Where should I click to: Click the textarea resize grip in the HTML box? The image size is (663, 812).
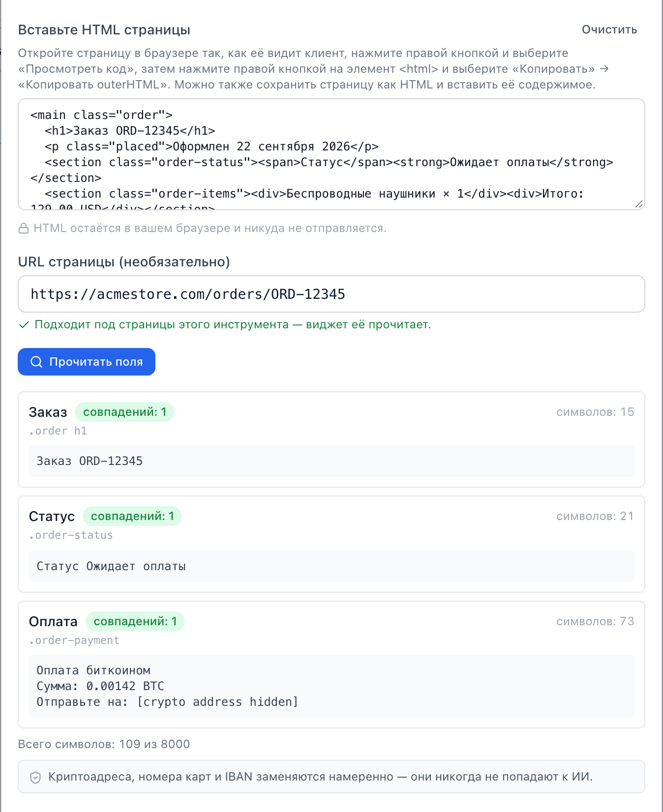coord(638,204)
